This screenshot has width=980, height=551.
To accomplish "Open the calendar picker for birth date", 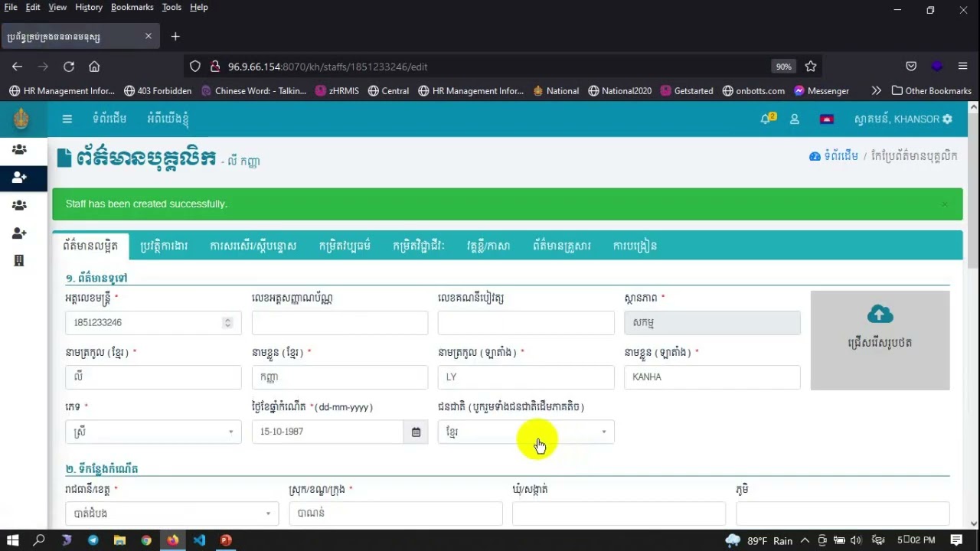I will (416, 432).
